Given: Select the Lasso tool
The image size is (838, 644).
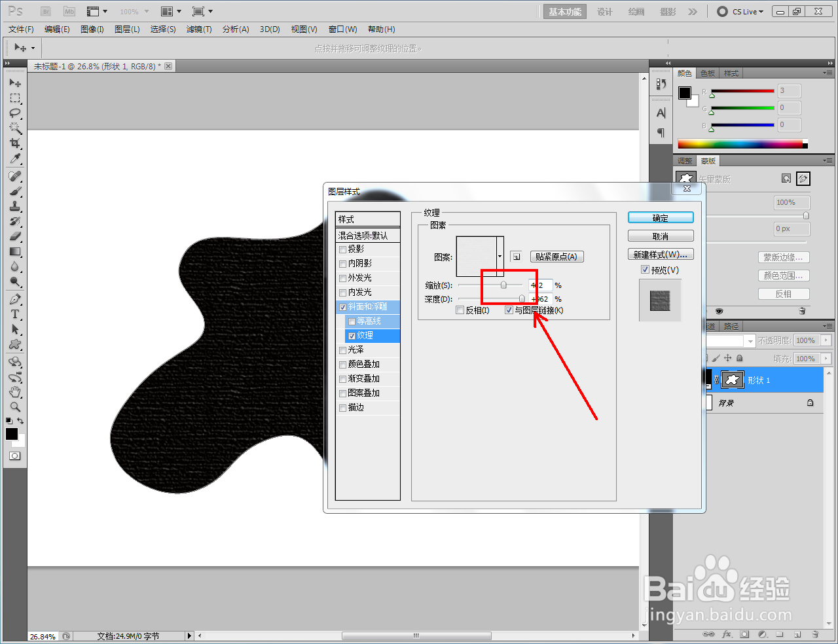Looking at the screenshot, I should coord(15,113).
